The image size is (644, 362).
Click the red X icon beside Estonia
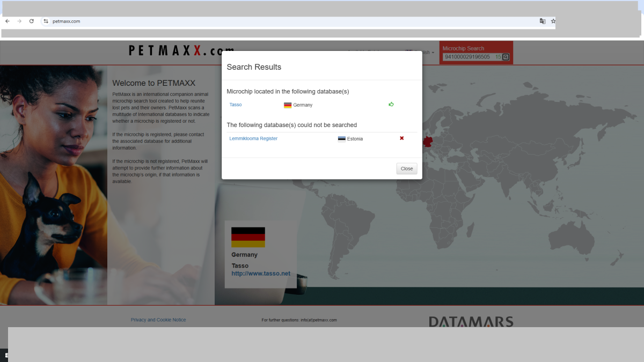point(401,138)
